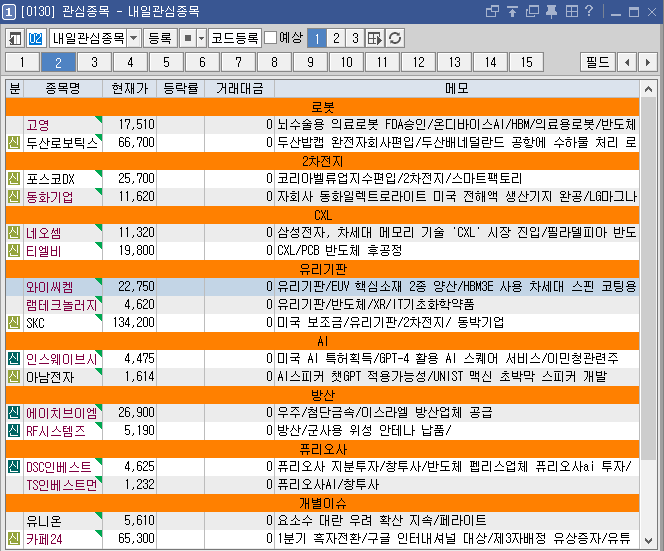Click the 신 badge icon for 네오셈

click(x=14, y=233)
